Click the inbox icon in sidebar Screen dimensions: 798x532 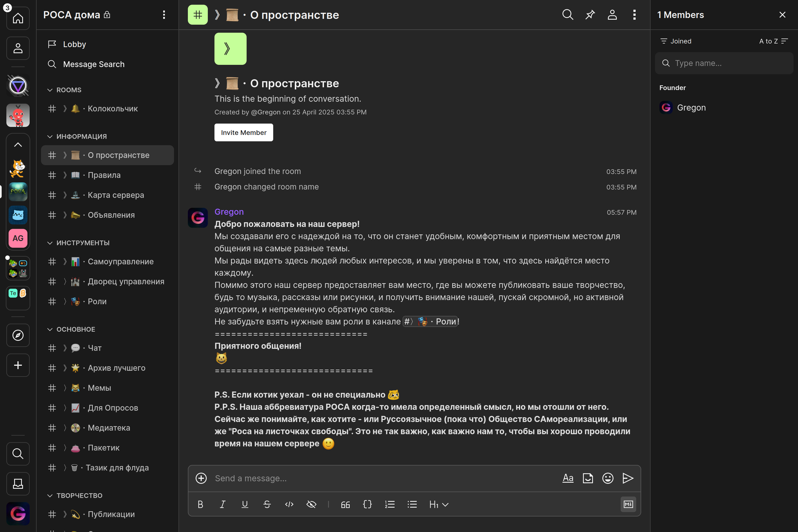[x=18, y=484]
